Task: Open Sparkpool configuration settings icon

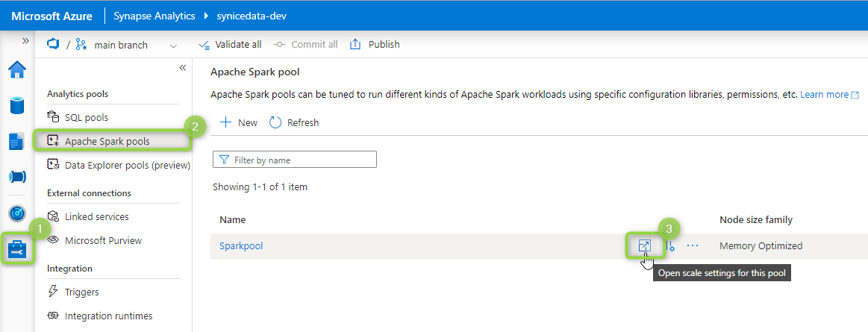Action: coord(669,245)
